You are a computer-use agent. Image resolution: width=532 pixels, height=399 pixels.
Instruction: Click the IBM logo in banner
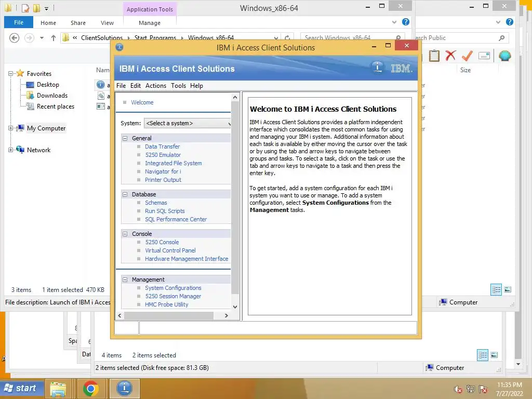click(x=402, y=68)
